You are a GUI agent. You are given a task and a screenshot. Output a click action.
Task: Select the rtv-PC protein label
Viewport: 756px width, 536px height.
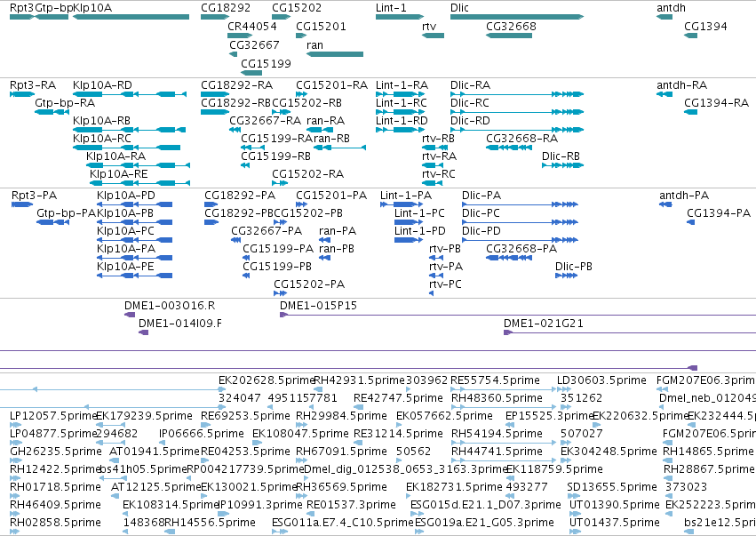[445, 284]
